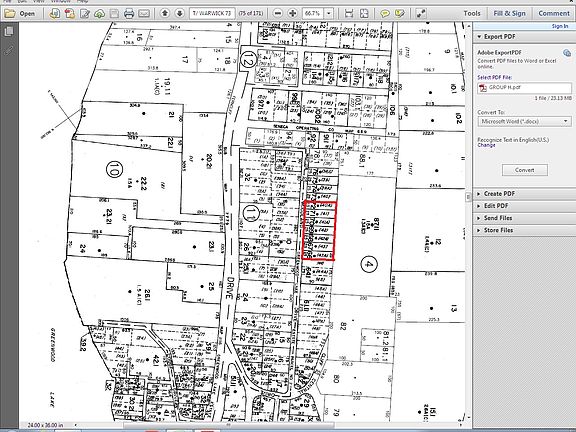Viewport: 576px width, 432px height.
Task: Click the page size 24.00 x 36.00 in
Action: coord(46,425)
